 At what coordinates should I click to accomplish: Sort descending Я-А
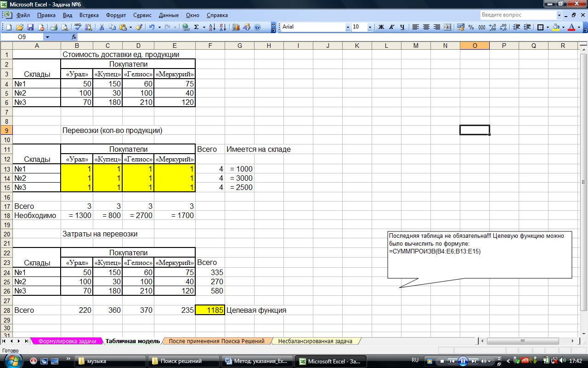click(x=222, y=27)
